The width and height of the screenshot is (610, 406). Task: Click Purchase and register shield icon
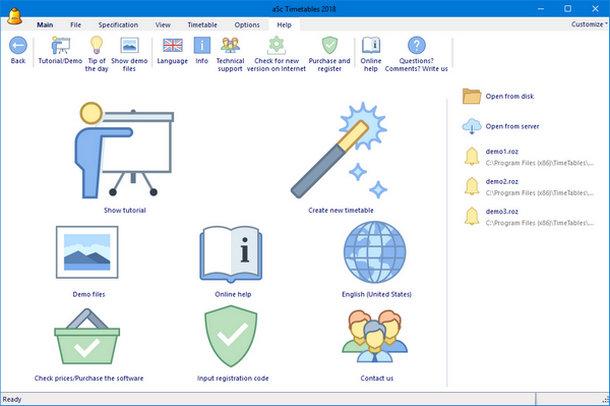coord(330,46)
